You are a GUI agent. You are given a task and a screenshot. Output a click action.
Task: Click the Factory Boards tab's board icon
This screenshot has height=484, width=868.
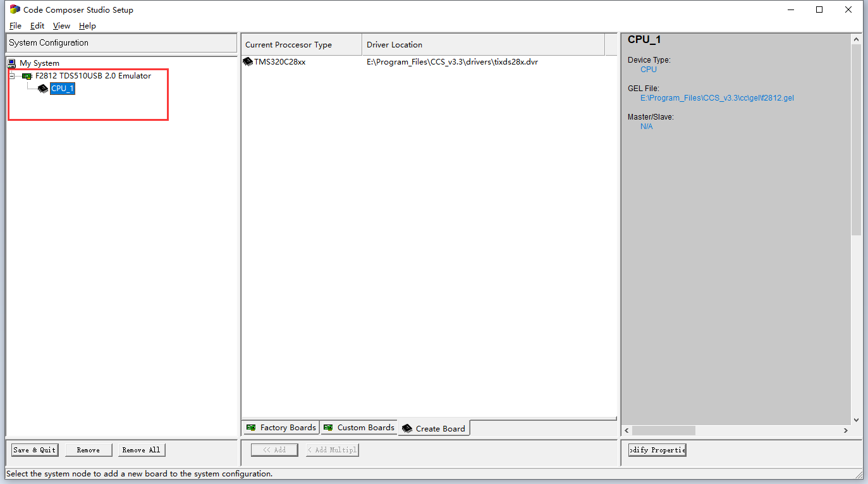tap(250, 427)
